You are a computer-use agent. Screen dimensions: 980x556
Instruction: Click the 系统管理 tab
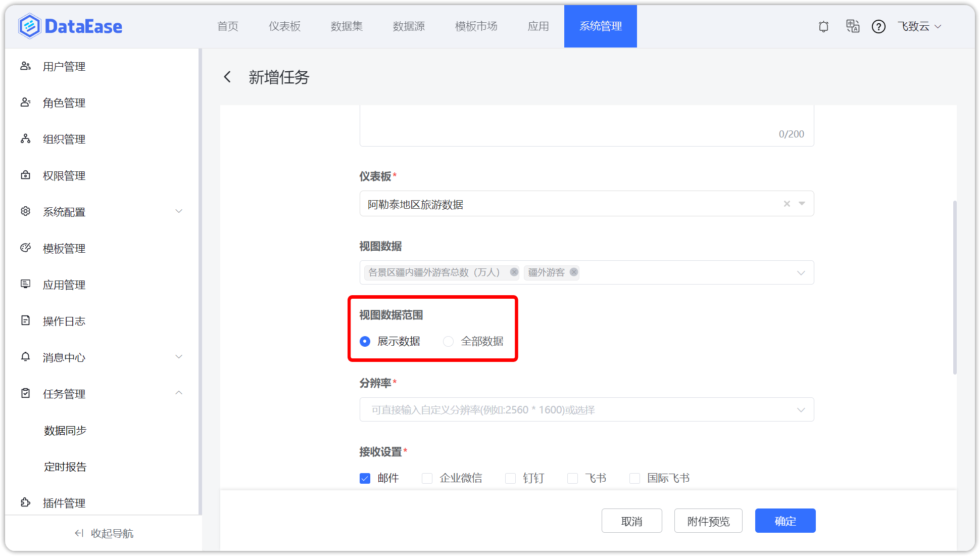tap(601, 26)
